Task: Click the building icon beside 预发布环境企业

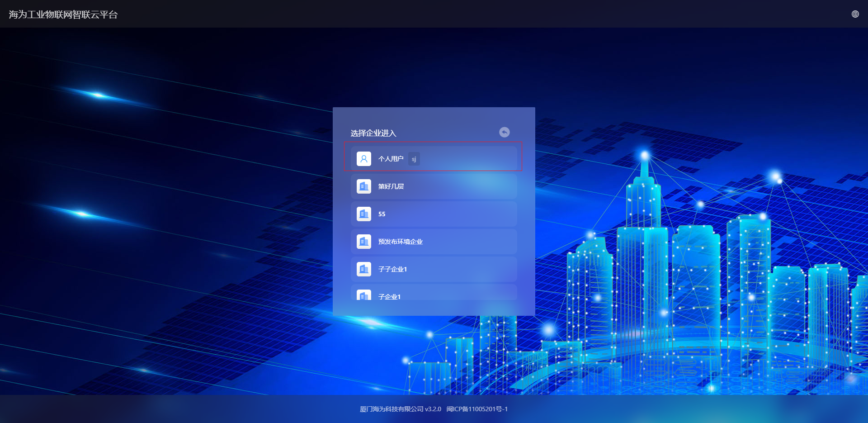Action: [364, 242]
